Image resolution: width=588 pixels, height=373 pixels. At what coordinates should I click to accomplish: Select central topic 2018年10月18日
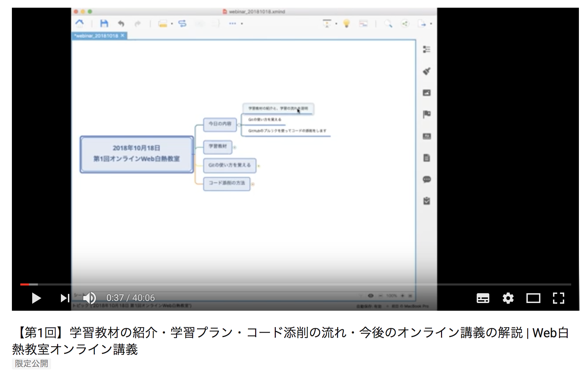[136, 154]
